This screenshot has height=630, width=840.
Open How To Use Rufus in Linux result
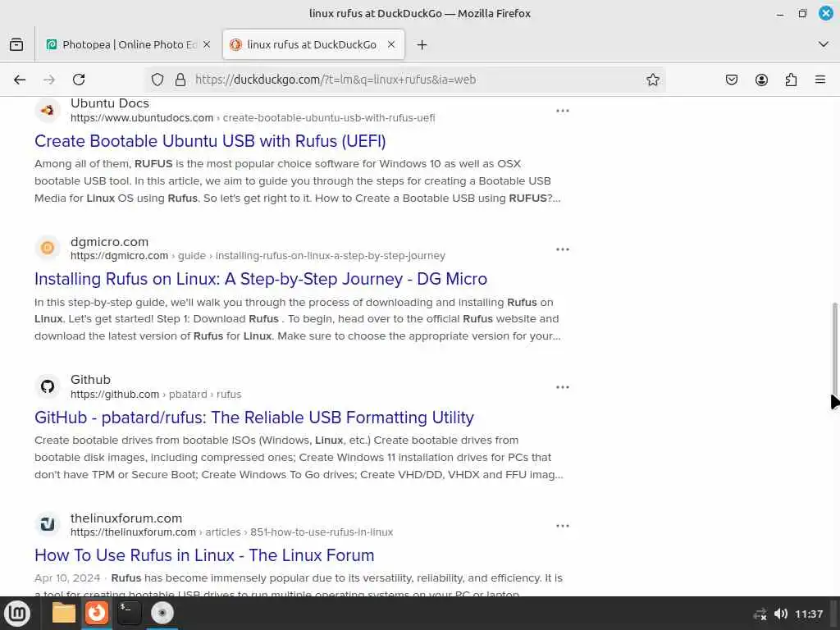204,555
